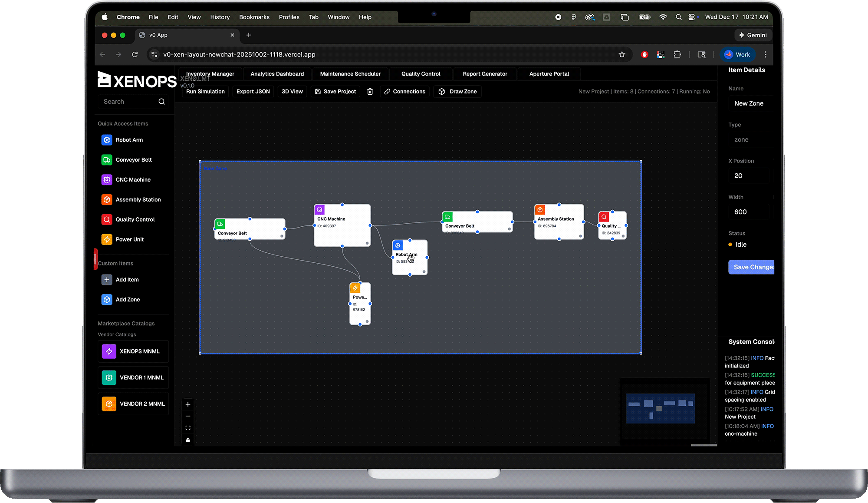868x503 pixels.
Task: Click the Save Changes button
Action: point(752,267)
